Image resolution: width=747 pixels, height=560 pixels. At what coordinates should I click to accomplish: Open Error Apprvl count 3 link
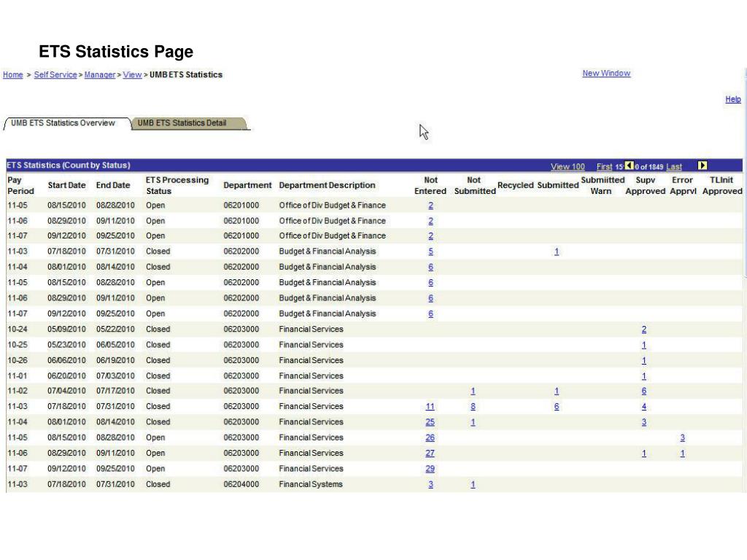682,438
